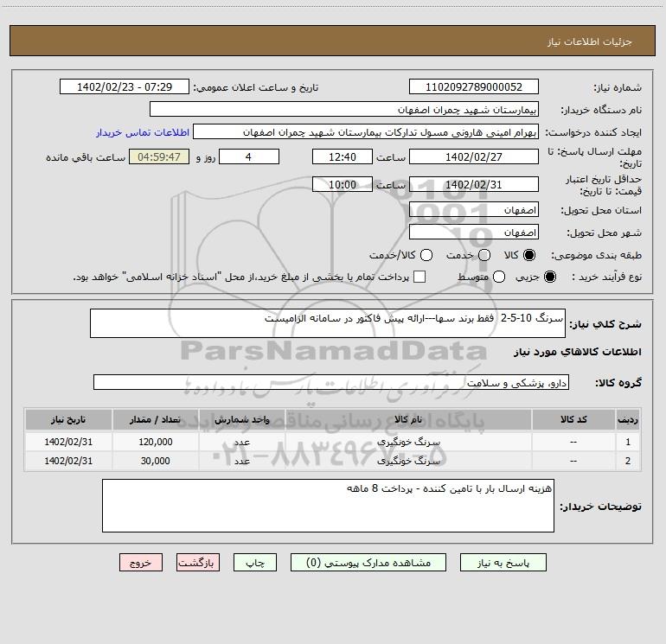The image size is (666, 644).
Task: Click the اطلاعات کالاهای مورد نیاز heading
Action: click(x=578, y=352)
